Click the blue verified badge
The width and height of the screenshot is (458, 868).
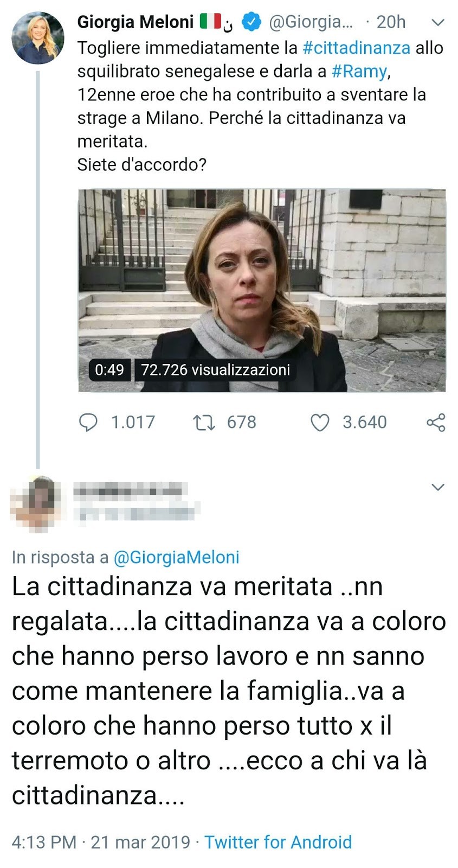(x=250, y=22)
